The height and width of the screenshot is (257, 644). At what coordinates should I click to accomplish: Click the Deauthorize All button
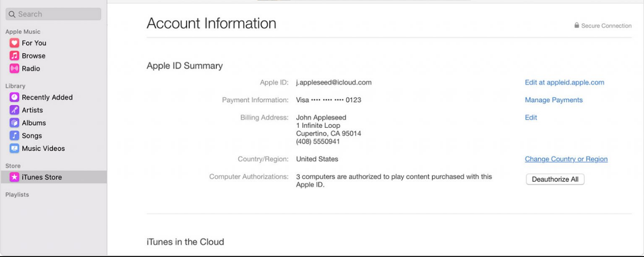555,179
